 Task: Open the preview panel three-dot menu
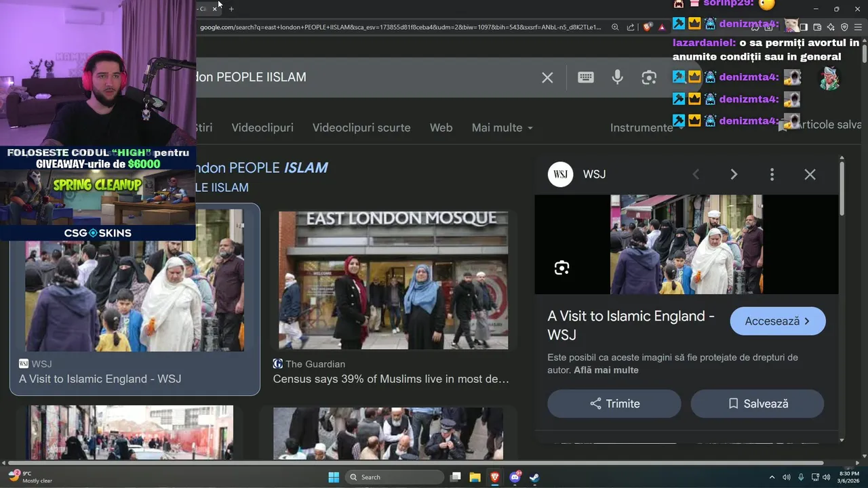(x=772, y=174)
